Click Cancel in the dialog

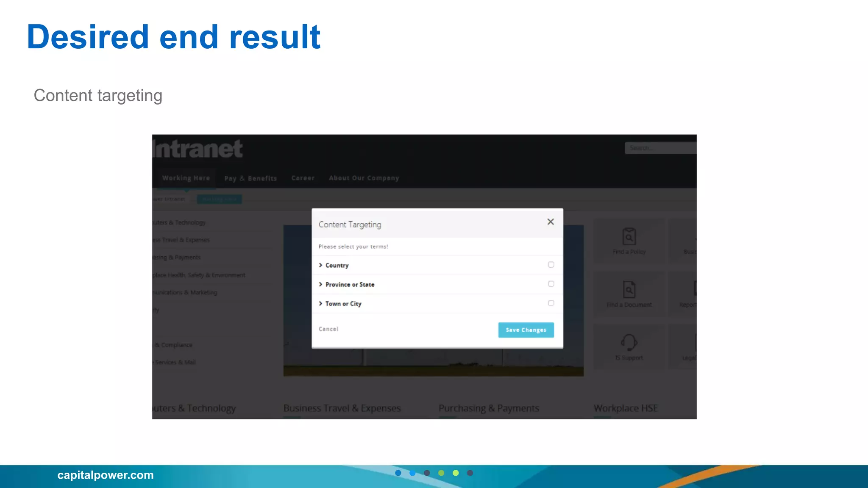click(x=328, y=329)
